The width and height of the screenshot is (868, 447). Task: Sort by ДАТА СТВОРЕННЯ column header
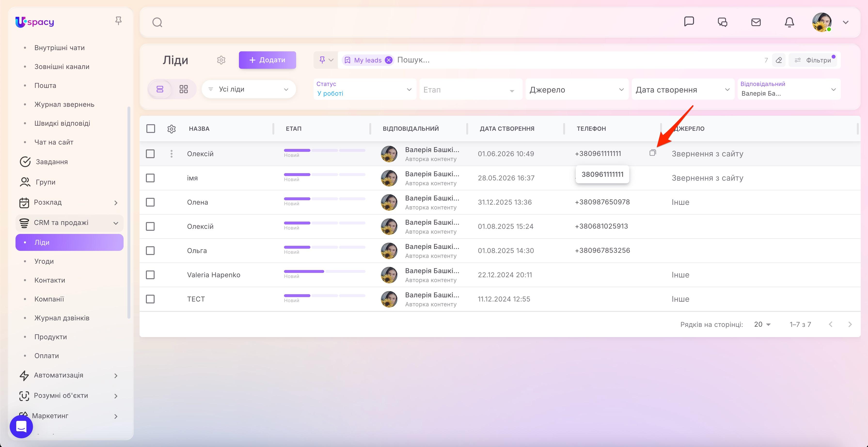[x=507, y=129]
